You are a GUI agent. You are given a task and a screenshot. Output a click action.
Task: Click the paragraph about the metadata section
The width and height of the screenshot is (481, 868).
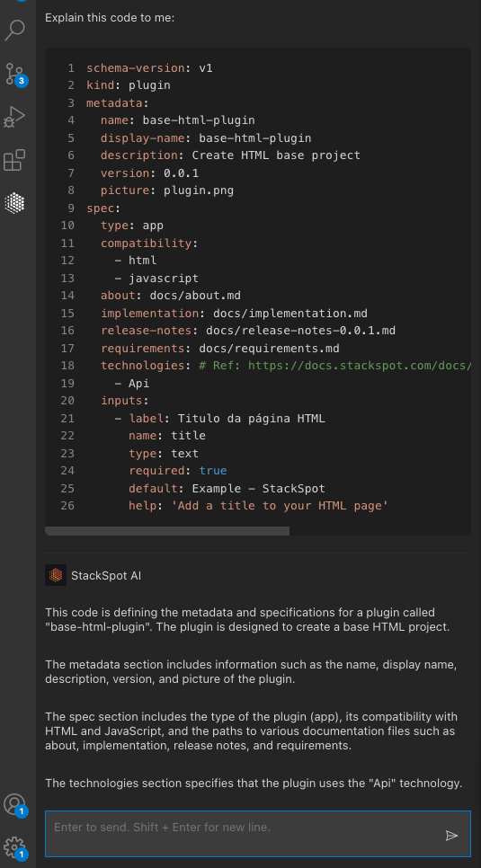(x=251, y=671)
